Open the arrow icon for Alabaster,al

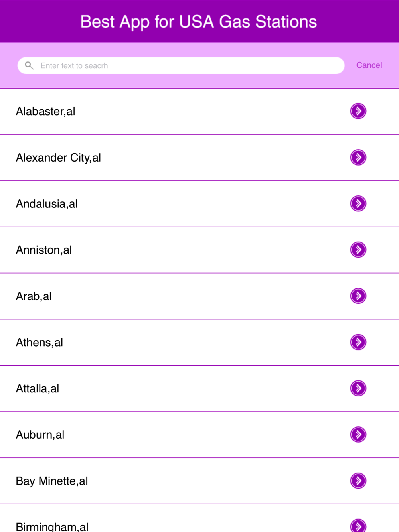358,111
